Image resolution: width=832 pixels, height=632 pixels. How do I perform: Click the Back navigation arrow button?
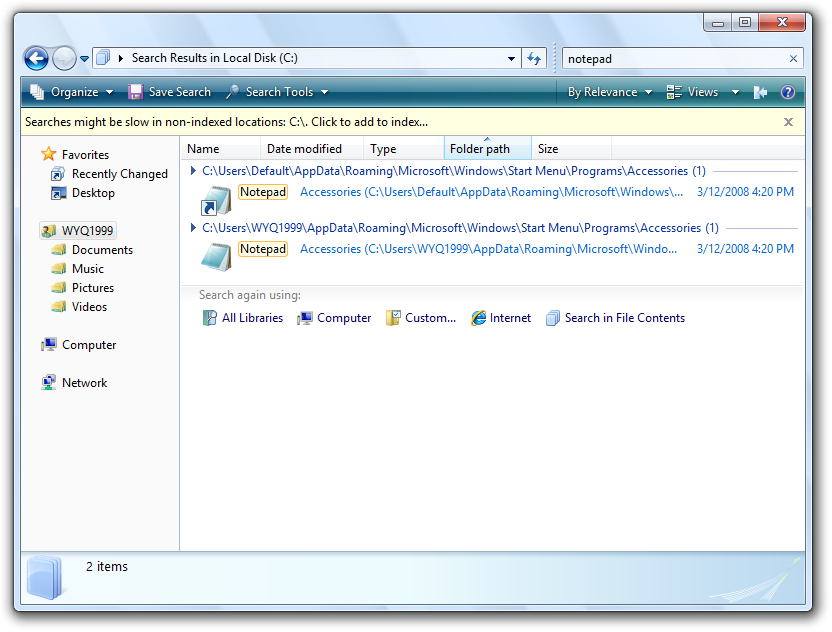pos(36,59)
